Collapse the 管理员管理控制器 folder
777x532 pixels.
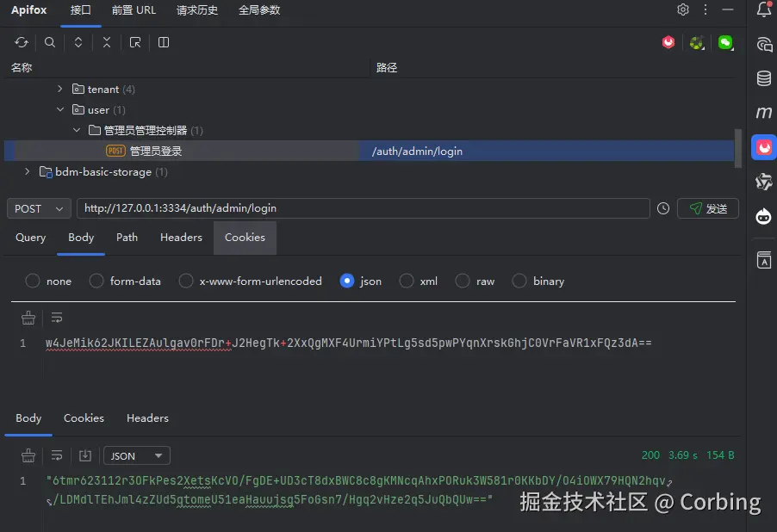(77, 130)
